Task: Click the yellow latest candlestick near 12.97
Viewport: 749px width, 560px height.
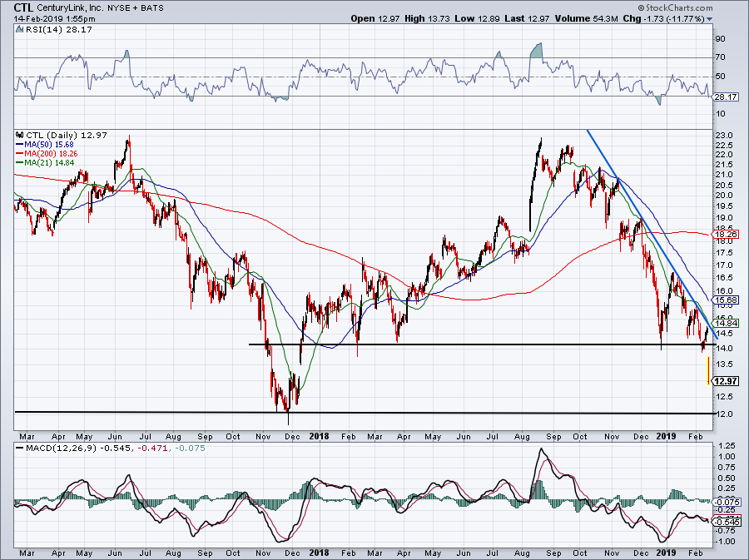Action: tap(708, 370)
